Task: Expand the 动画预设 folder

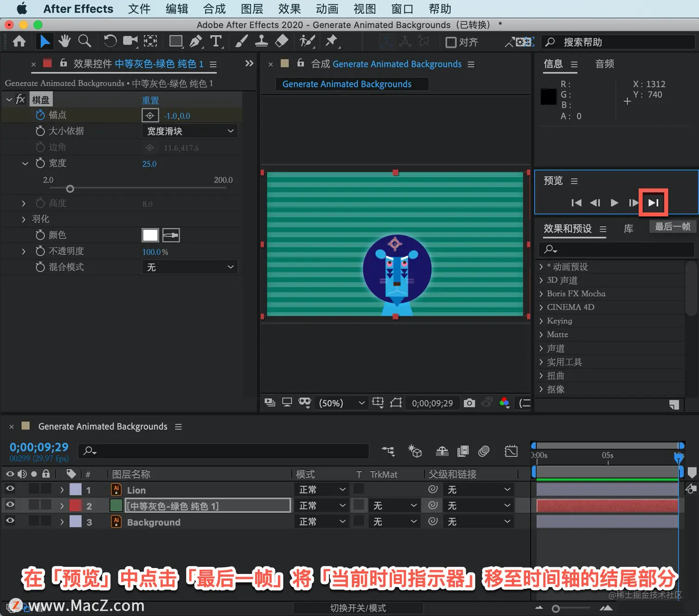Action: (541, 267)
